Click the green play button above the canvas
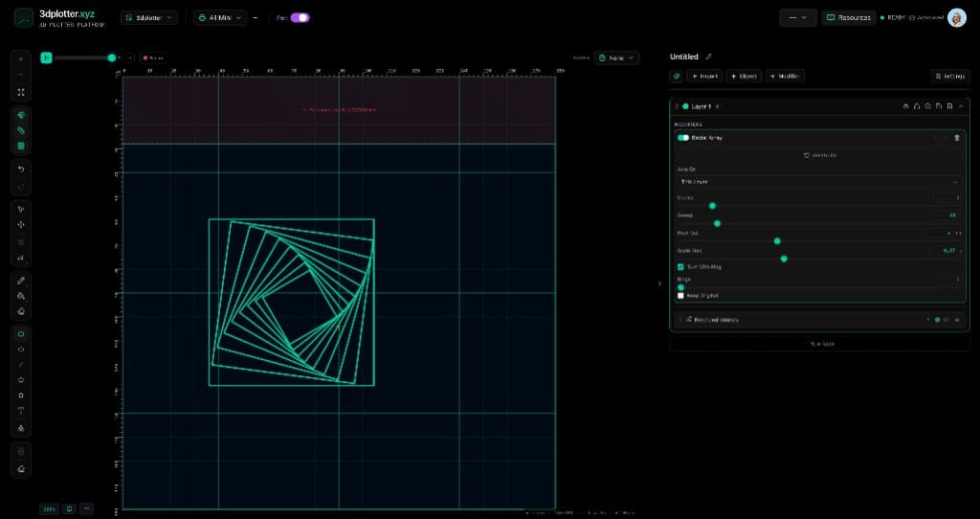This screenshot has width=980, height=519. click(46, 57)
